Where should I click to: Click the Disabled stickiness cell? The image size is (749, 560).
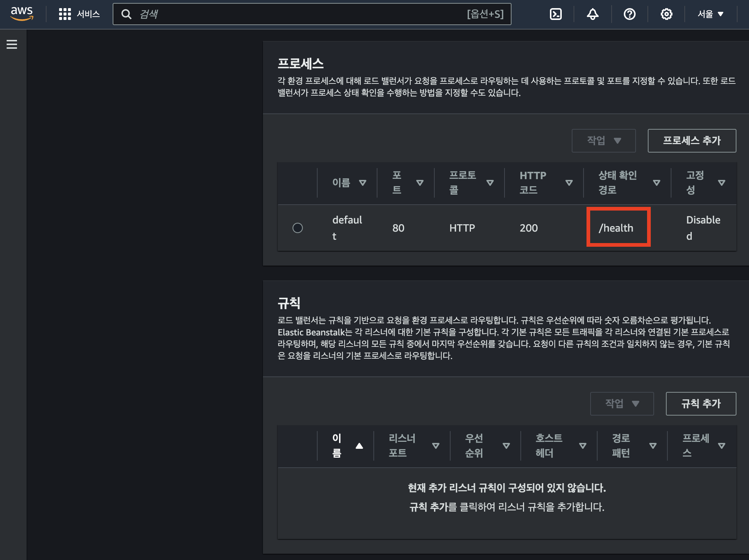click(703, 228)
